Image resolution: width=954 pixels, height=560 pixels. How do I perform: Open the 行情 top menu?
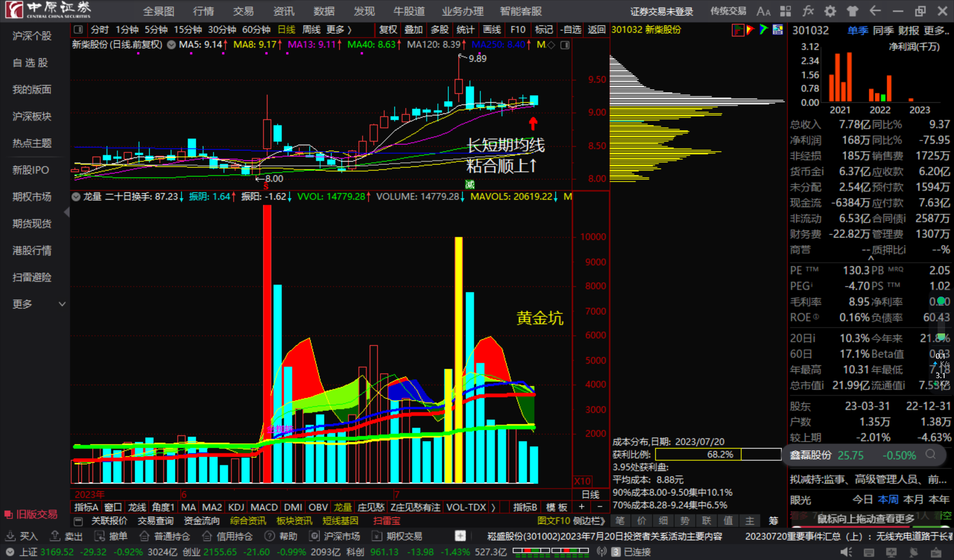click(203, 11)
